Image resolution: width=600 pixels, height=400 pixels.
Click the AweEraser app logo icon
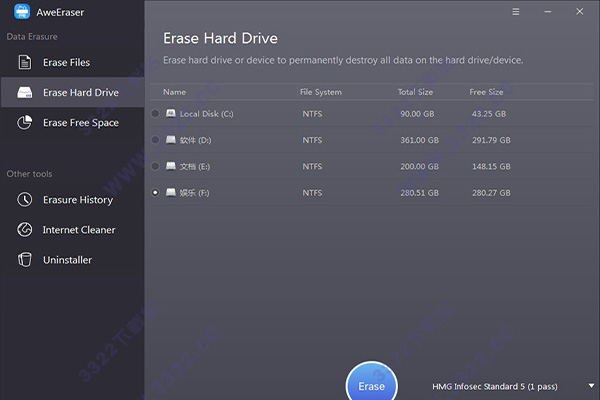coord(22,11)
